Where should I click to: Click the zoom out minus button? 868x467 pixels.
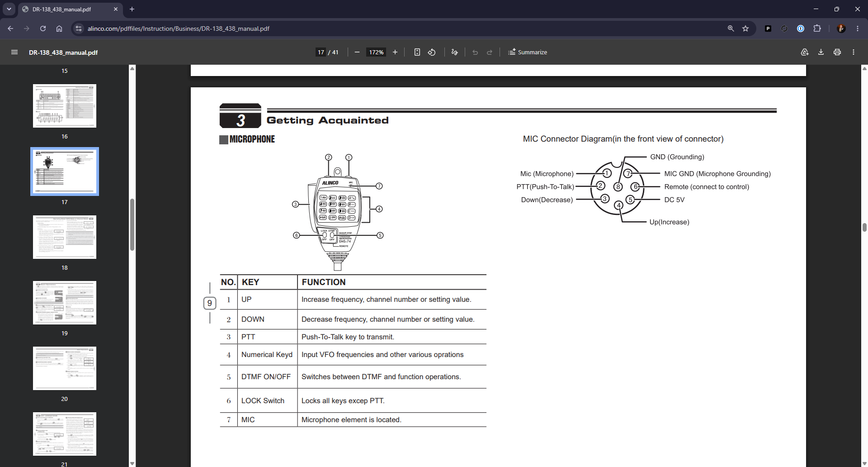[357, 52]
